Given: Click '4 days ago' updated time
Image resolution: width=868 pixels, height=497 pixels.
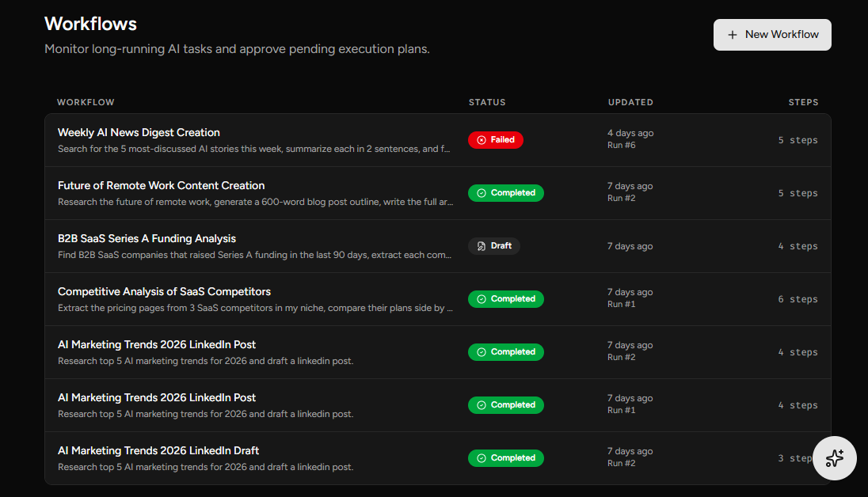Looking at the screenshot, I should tap(630, 133).
